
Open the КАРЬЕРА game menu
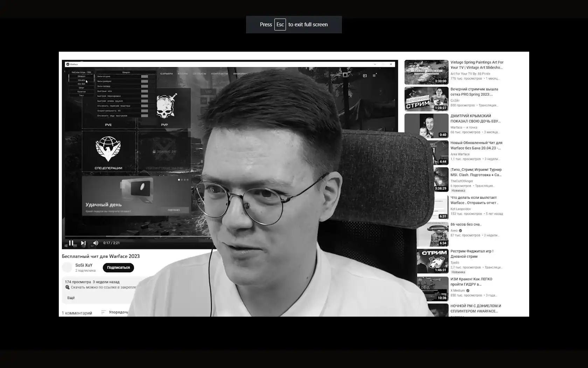point(167,74)
